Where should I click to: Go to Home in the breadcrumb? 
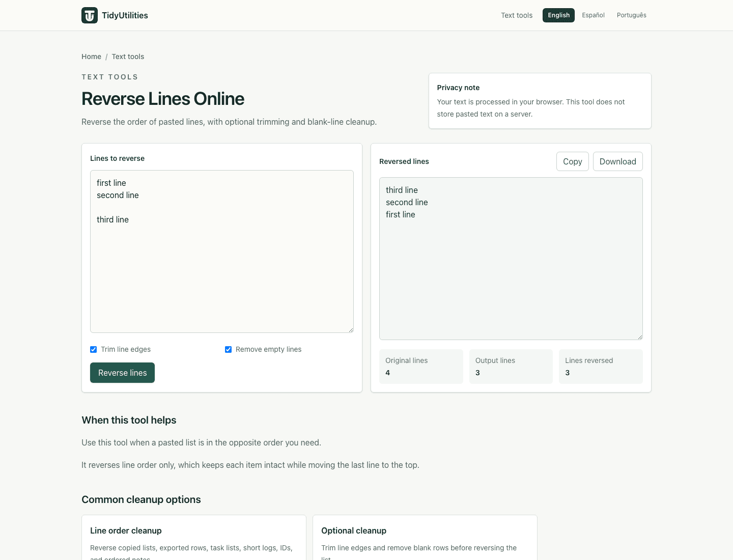click(91, 57)
